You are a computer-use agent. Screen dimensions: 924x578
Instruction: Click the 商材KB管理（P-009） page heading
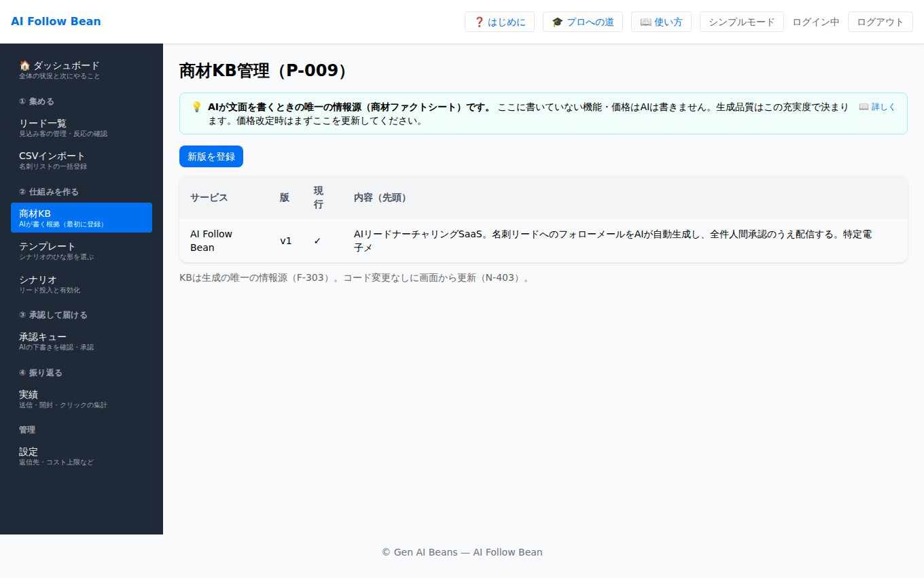pos(266,71)
